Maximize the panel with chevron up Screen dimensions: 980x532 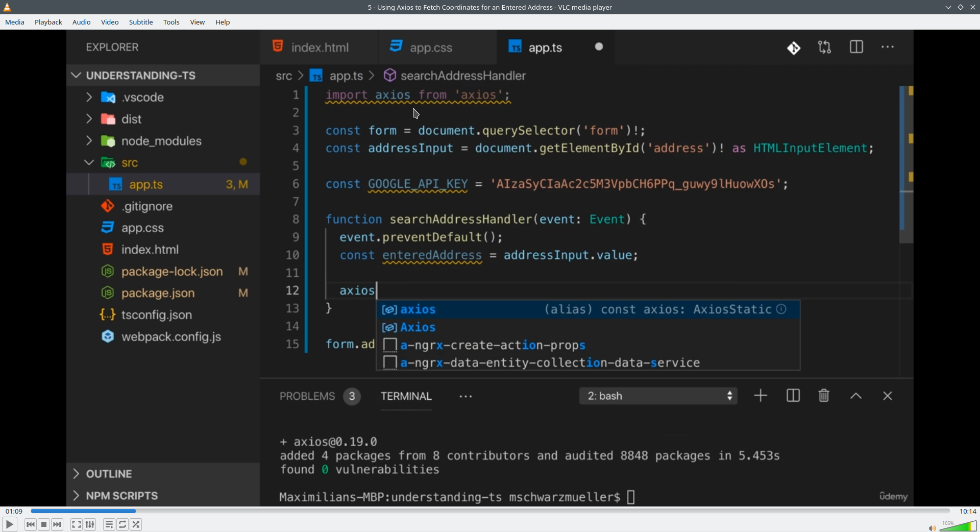(856, 396)
